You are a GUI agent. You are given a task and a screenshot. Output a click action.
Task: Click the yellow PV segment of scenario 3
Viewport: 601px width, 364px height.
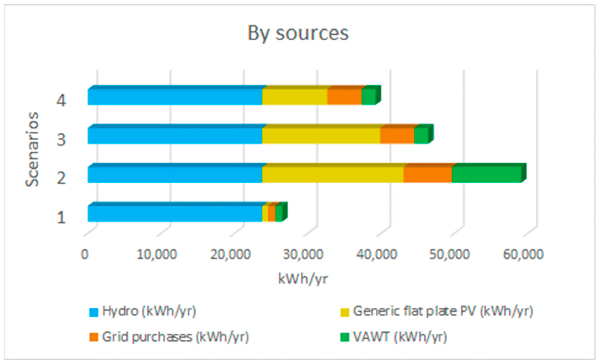[321, 136]
